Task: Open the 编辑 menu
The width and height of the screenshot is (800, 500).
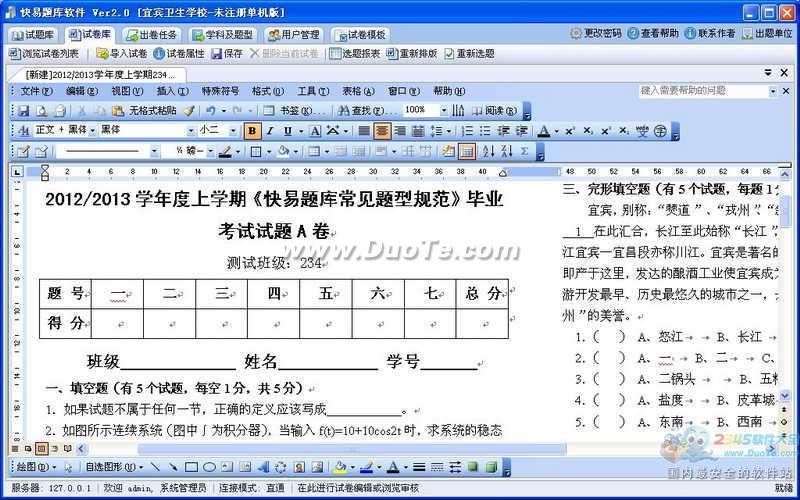Action: point(82,91)
